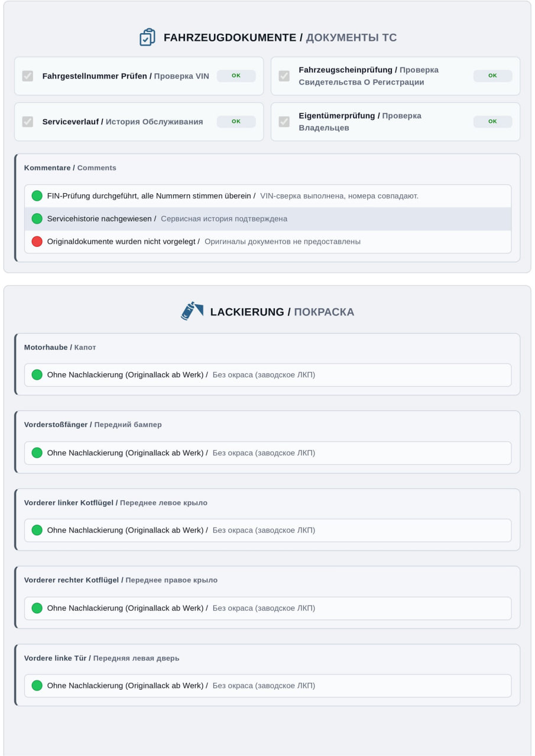Toggle the Fahrzeugscheinprüfung checkbox
Screen dimensions: 535x756
pos(284,76)
